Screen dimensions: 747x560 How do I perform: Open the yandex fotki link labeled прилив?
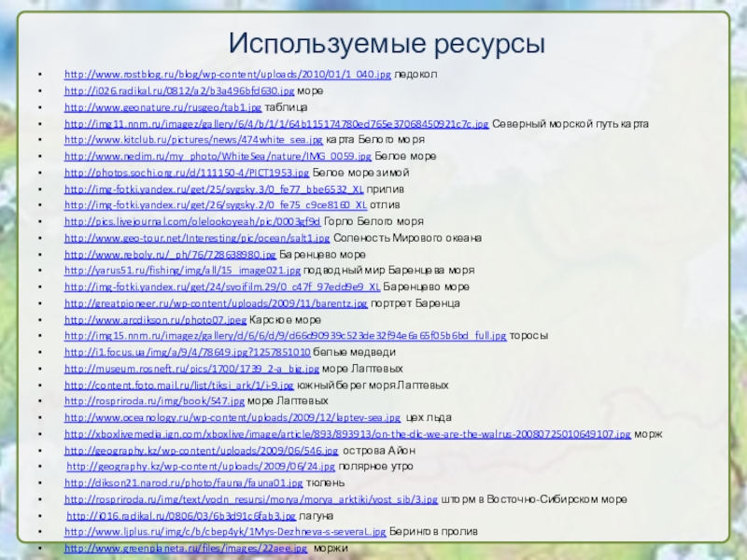tap(221, 191)
